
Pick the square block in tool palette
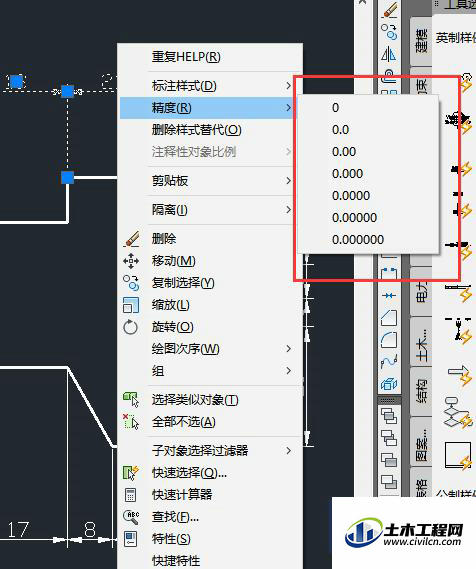pos(458,456)
